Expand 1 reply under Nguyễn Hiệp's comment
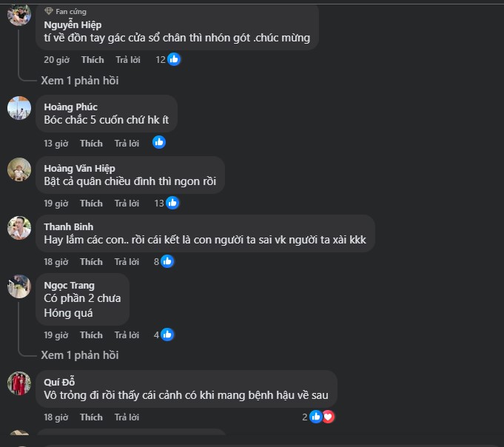The image size is (504, 447). pos(80,81)
